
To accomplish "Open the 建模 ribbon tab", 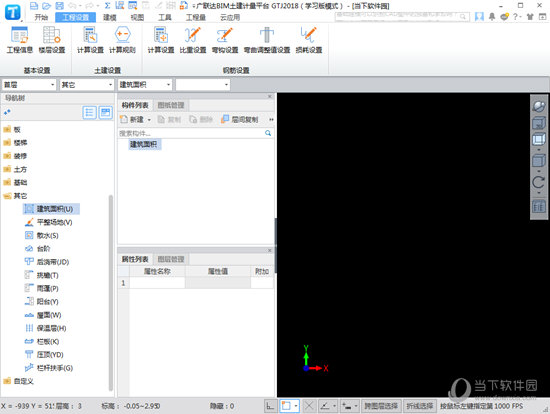I will pyautogui.click(x=109, y=17).
